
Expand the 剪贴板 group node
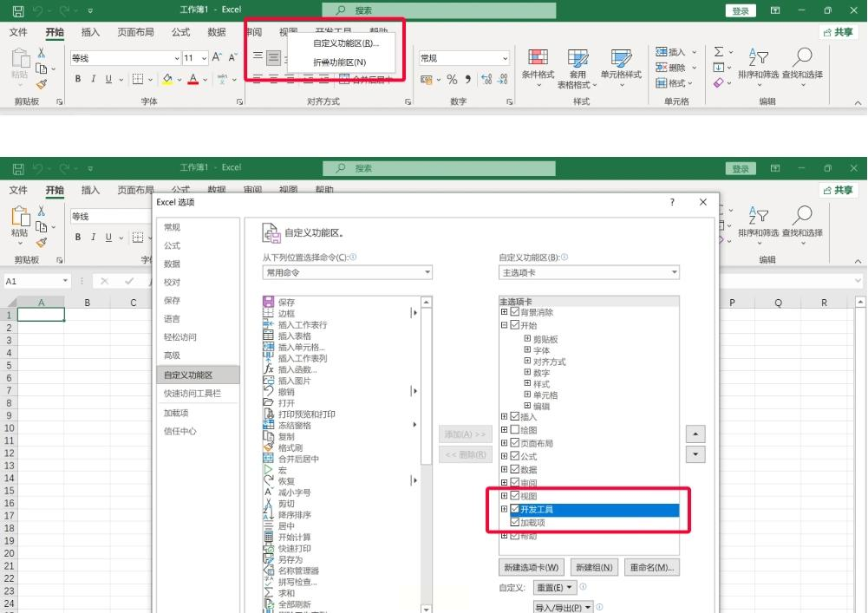pos(527,338)
